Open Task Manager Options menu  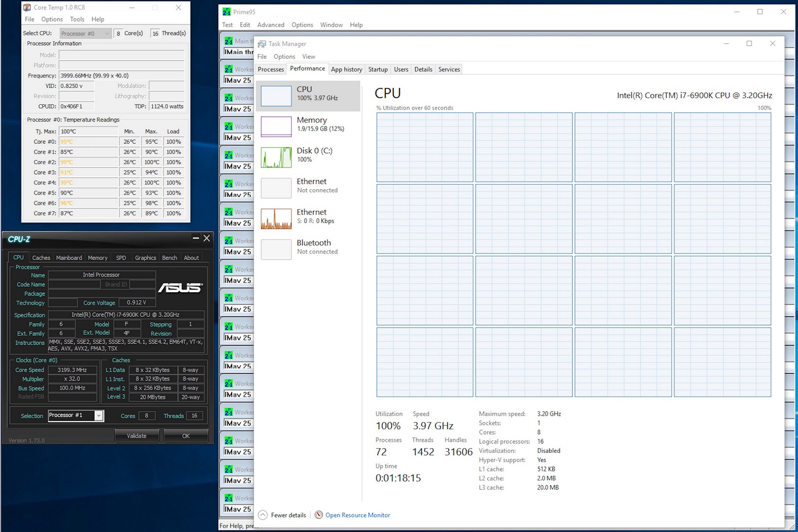(x=285, y=57)
